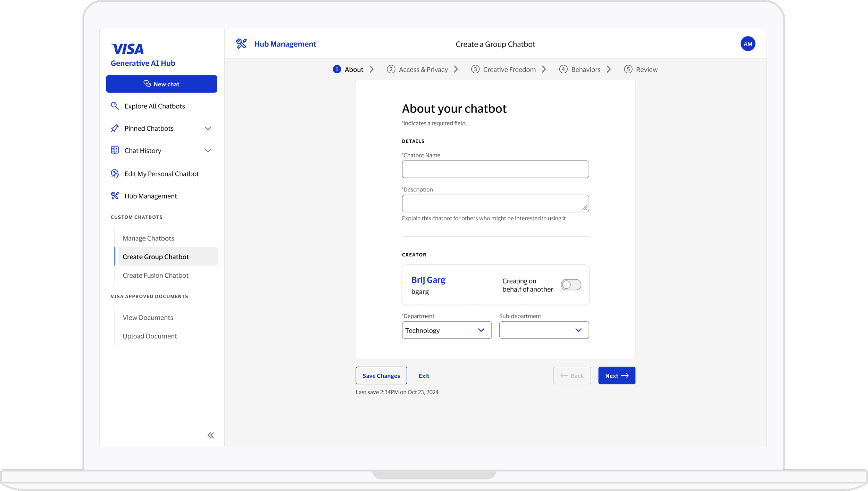Open the Department dropdown showing Technology
Viewport: 868px width, 491px height.
446,330
